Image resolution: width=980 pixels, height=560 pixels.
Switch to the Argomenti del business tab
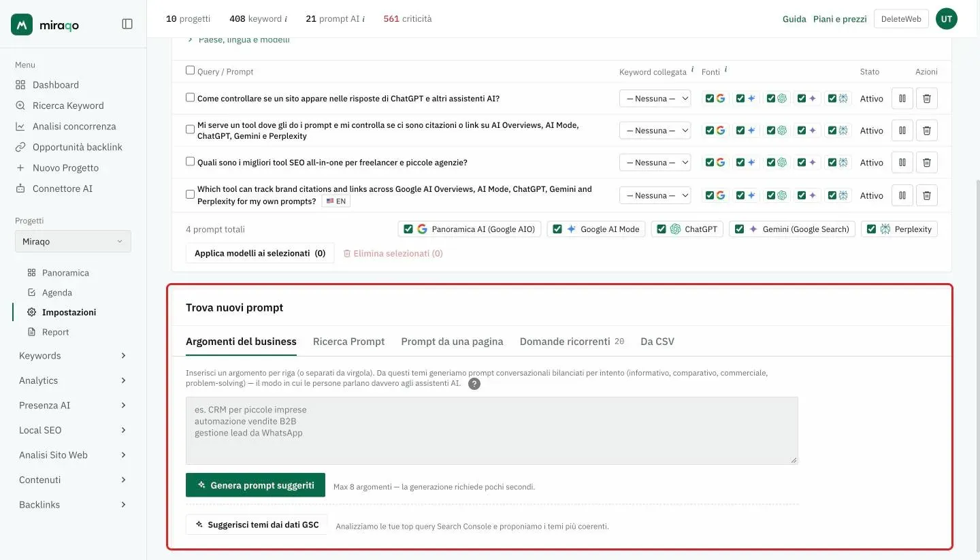coord(241,342)
